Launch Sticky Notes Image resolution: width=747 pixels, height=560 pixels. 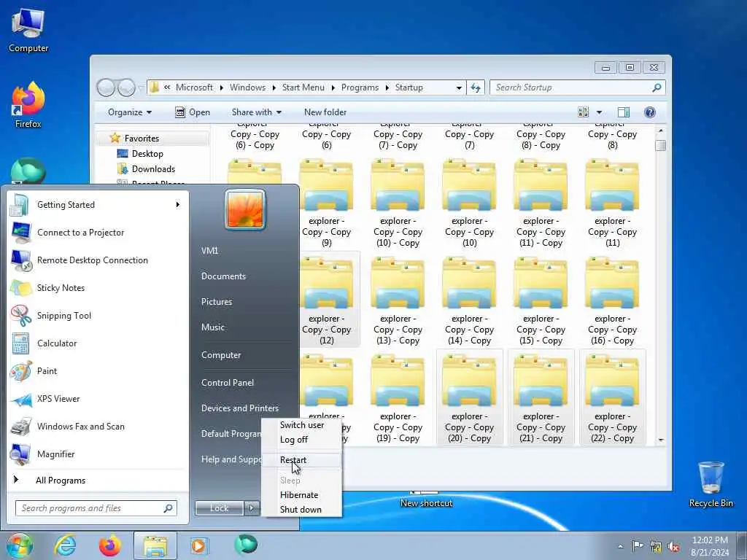pyautogui.click(x=98, y=287)
